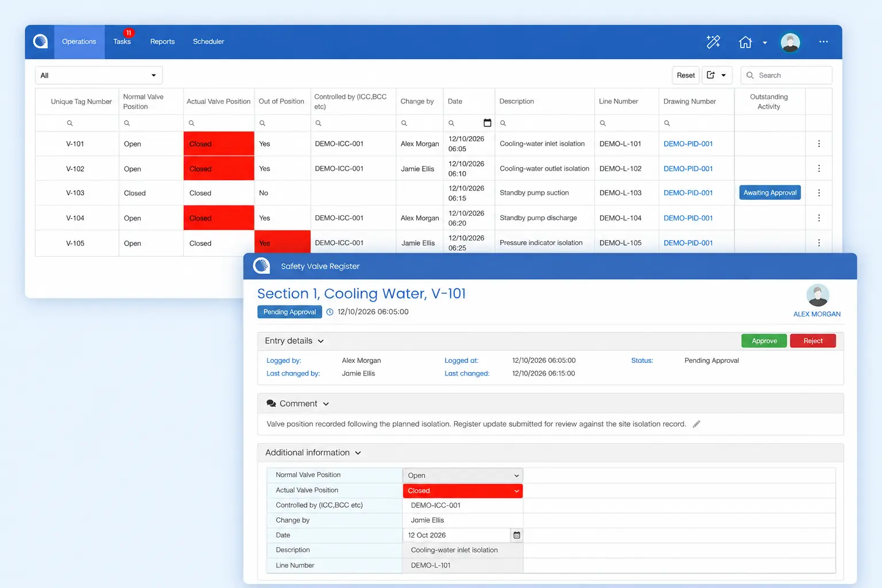This screenshot has width=882, height=588.
Task: Open row menu for V-101
Action: [x=819, y=144]
